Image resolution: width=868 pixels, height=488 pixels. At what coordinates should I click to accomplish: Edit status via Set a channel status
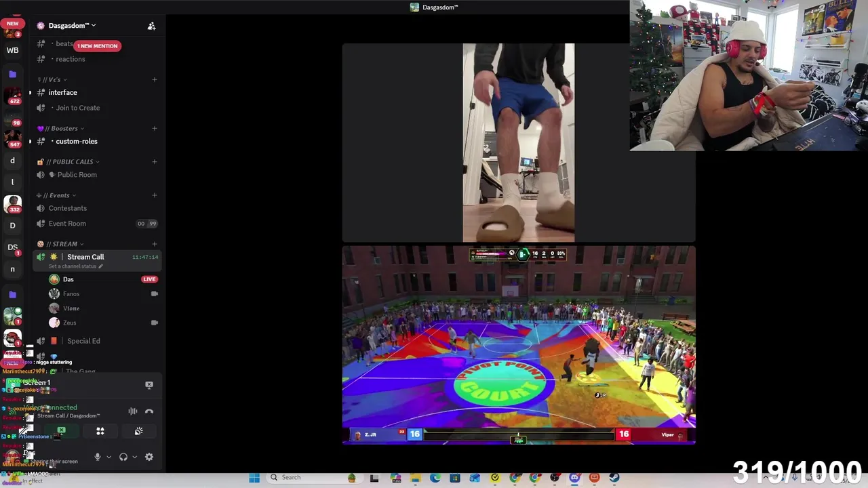75,266
